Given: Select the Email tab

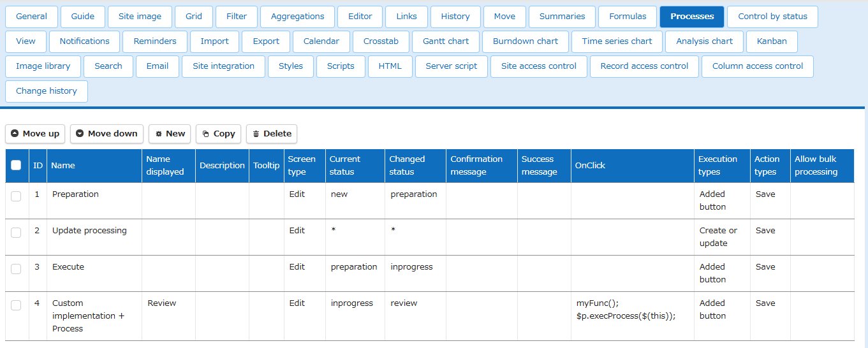Looking at the screenshot, I should coord(158,66).
